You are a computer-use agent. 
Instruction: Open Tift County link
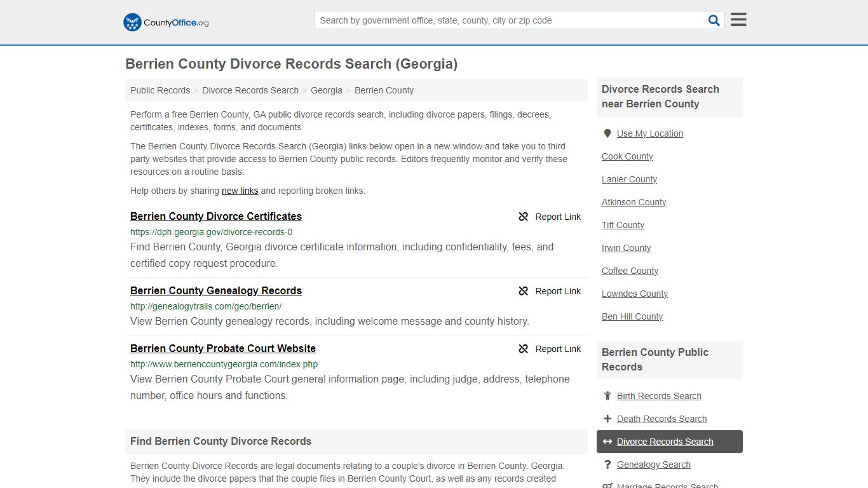[623, 225]
